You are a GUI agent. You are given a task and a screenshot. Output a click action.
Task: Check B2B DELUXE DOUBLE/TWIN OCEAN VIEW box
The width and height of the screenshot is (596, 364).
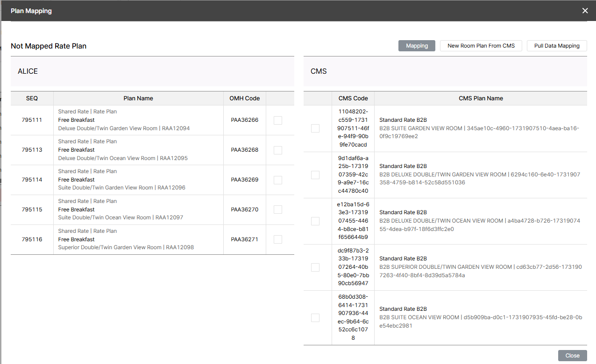click(x=315, y=221)
